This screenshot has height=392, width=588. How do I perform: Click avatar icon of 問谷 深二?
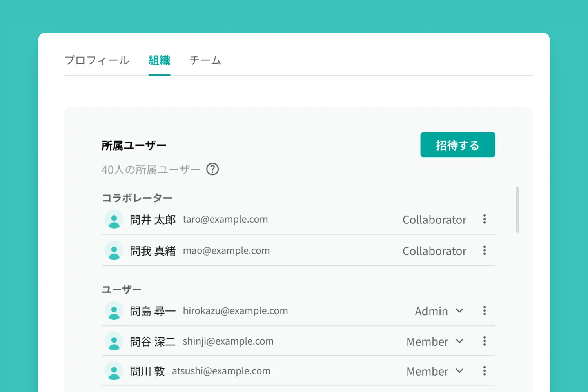click(x=114, y=341)
